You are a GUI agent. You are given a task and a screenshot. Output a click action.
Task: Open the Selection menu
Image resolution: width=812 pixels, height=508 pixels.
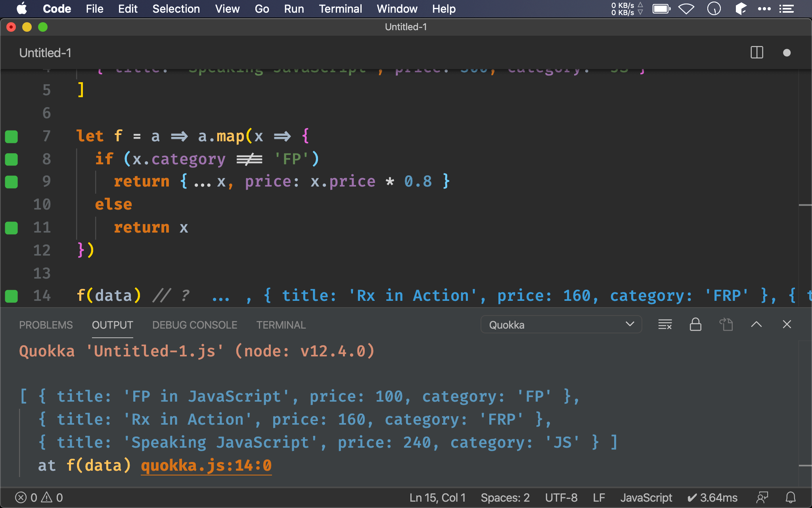[176, 9]
